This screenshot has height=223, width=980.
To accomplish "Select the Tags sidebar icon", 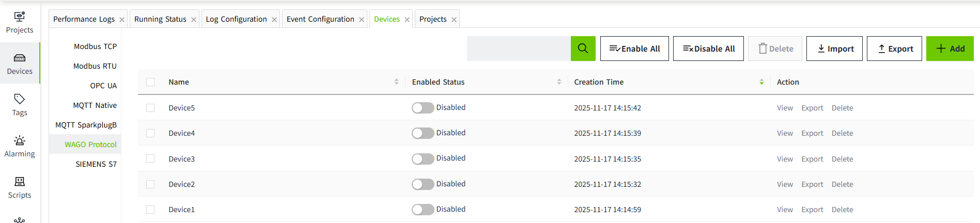I will pos(20,105).
